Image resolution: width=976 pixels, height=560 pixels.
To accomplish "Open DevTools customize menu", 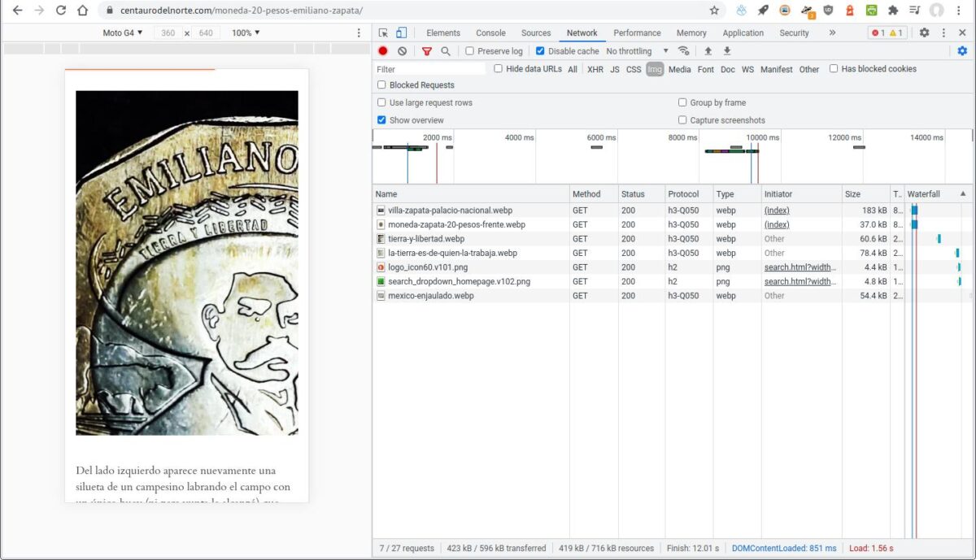I will pos(943,33).
